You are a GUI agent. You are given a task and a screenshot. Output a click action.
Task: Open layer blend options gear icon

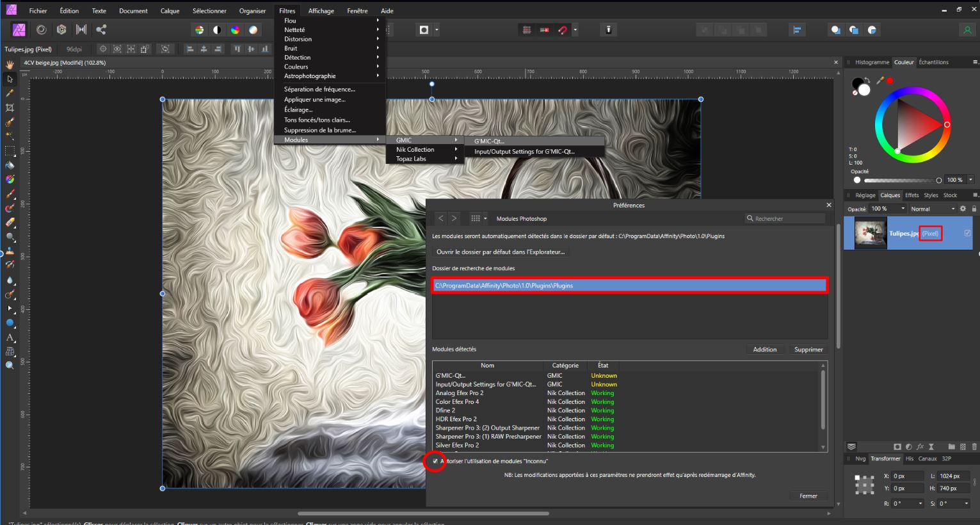pos(963,209)
